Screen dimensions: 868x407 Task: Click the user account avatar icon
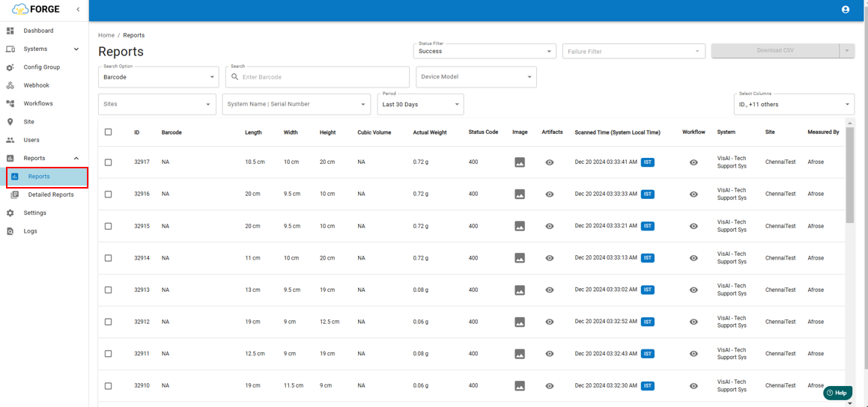[846, 10]
